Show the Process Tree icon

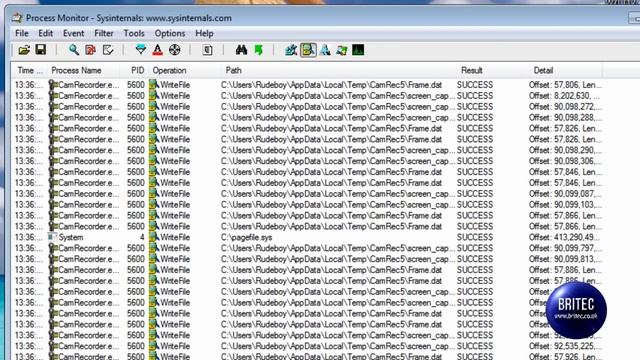pos(207,50)
